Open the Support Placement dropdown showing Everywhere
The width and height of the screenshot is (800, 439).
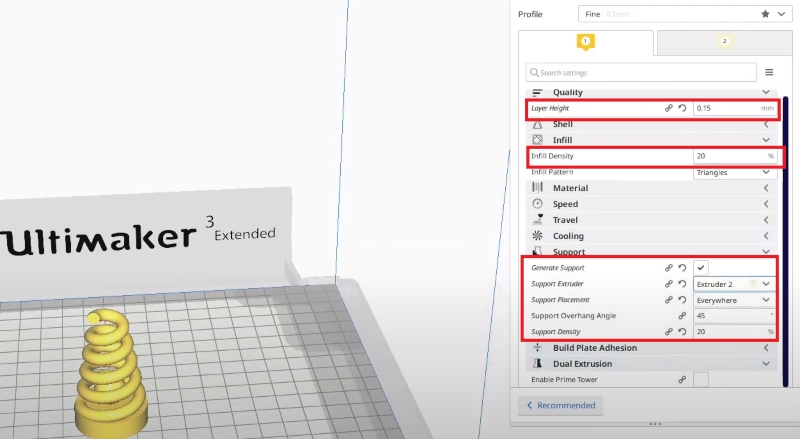pyautogui.click(x=735, y=300)
